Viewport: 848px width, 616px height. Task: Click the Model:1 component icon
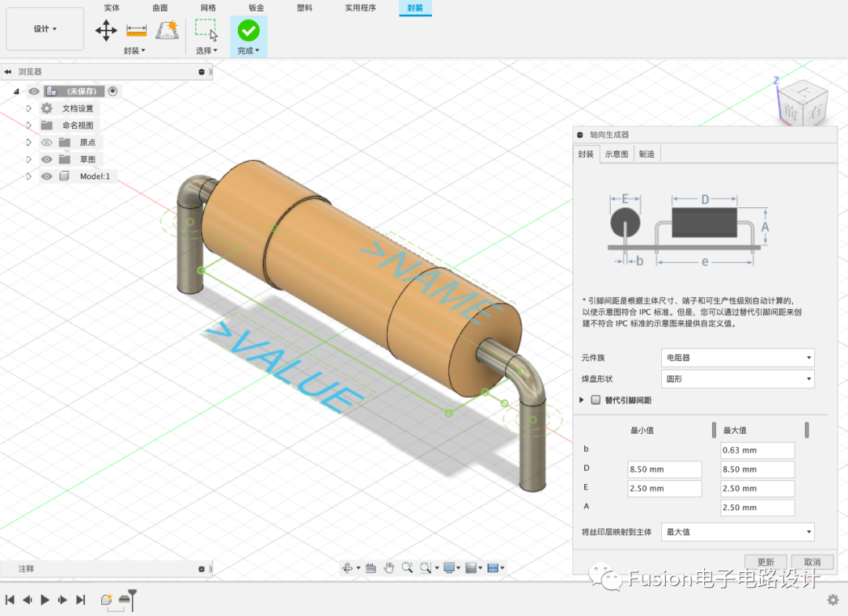point(64,176)
